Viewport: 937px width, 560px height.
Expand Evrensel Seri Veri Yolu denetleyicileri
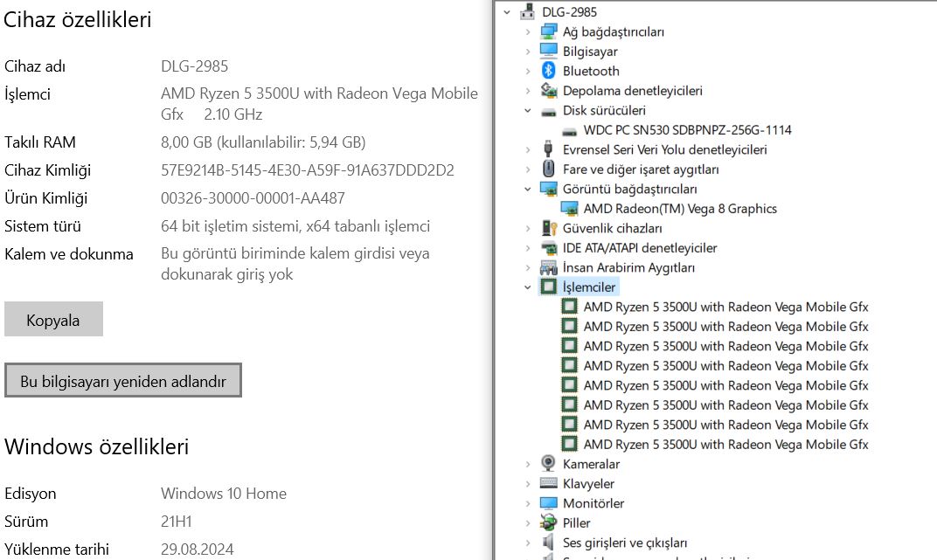[x=528, y=150]
